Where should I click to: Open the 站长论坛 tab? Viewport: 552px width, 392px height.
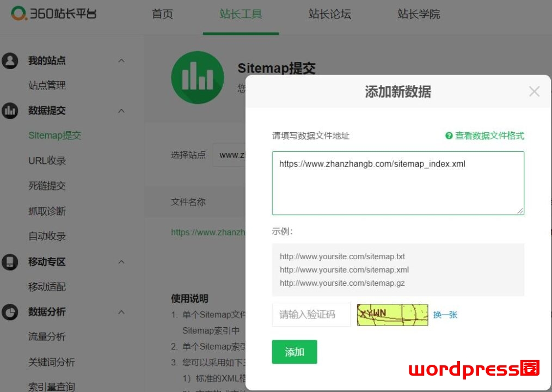point(330,14)
